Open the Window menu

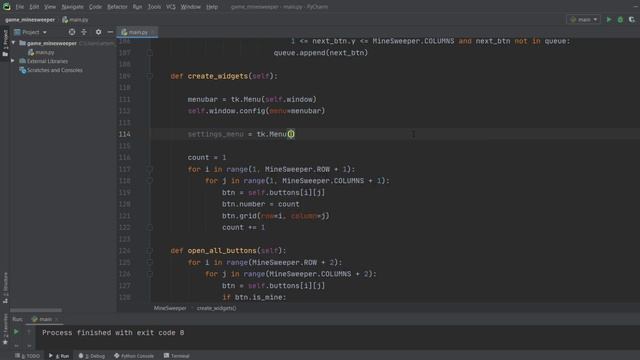(191, 7)
